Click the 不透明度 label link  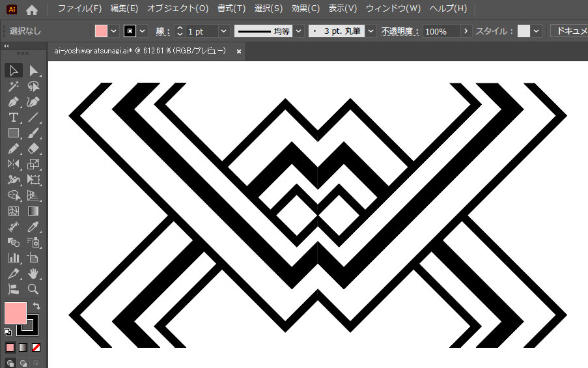coord(400,31)
